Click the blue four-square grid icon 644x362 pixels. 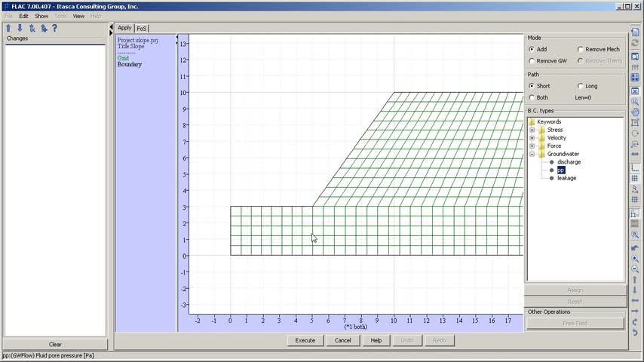click(635, 77)
